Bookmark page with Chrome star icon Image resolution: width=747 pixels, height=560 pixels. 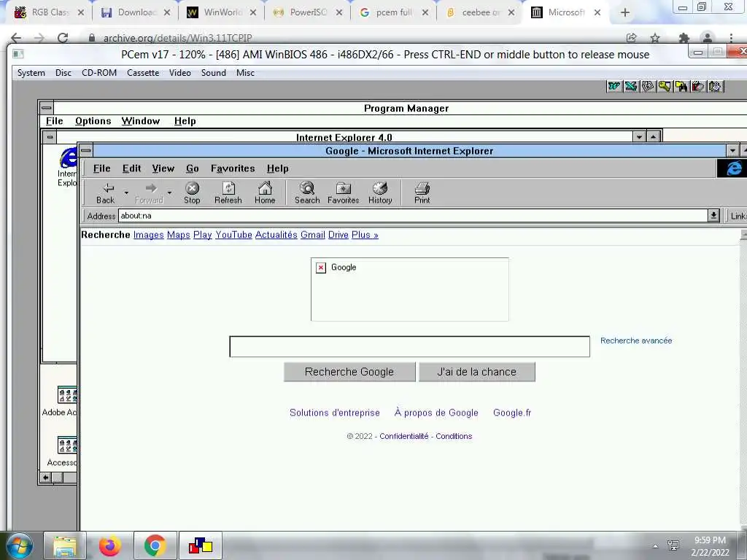pos(655,38)
